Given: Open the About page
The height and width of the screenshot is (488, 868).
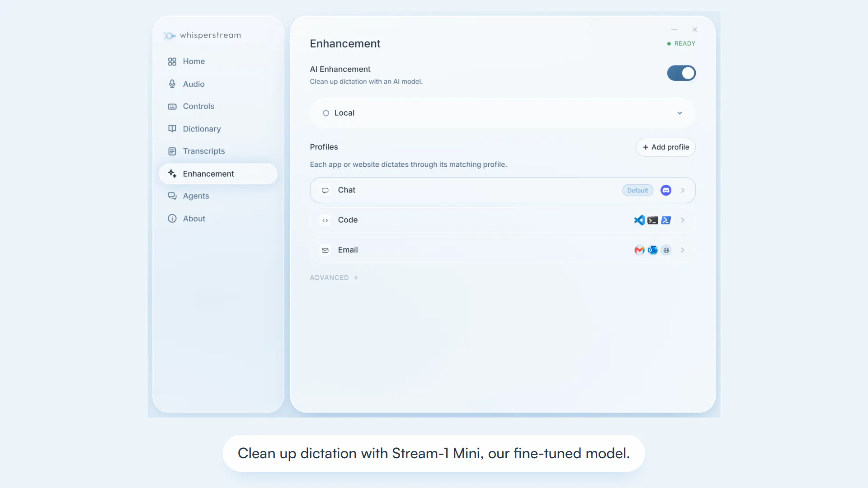Looking at the screenshot, I should tap(218, 219).
